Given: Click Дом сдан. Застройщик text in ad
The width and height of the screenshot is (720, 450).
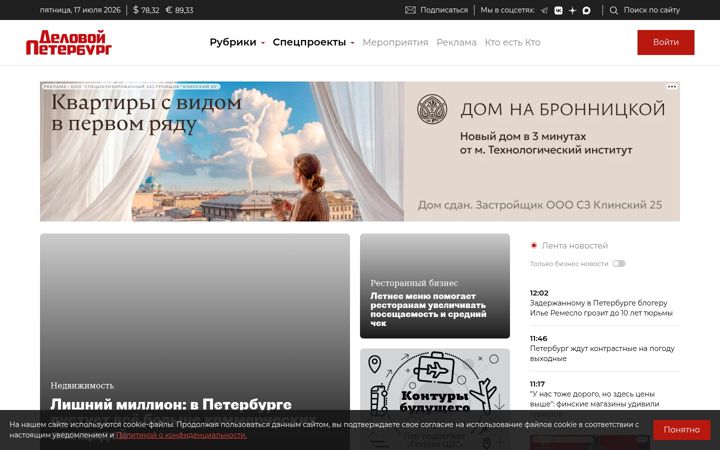Looking at the screenshot, I should click(540, 205).
